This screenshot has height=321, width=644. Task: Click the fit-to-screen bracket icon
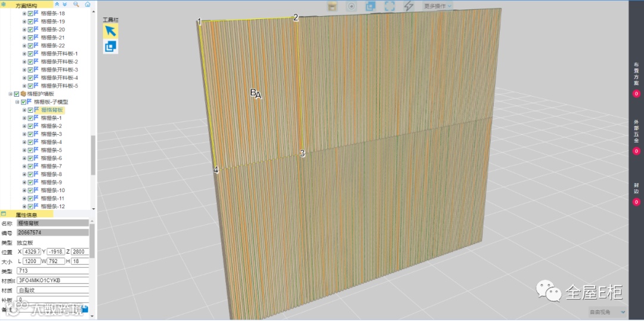389,6
